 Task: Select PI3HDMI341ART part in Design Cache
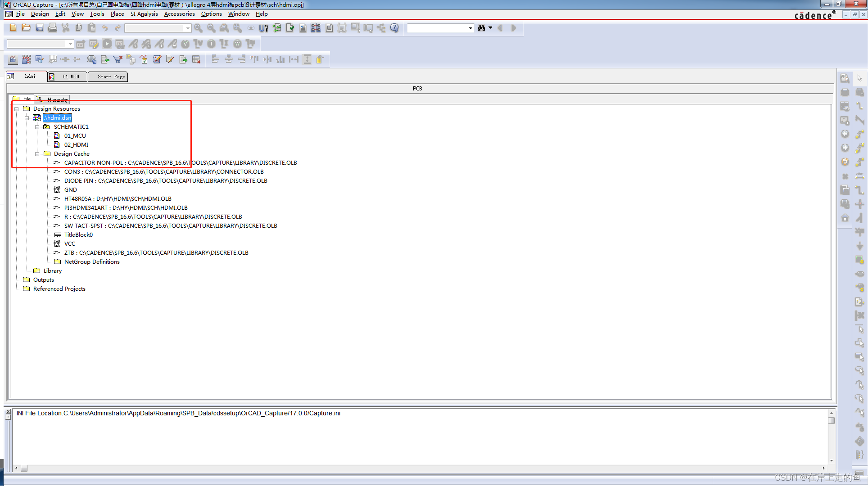click(x=126, y=208)
